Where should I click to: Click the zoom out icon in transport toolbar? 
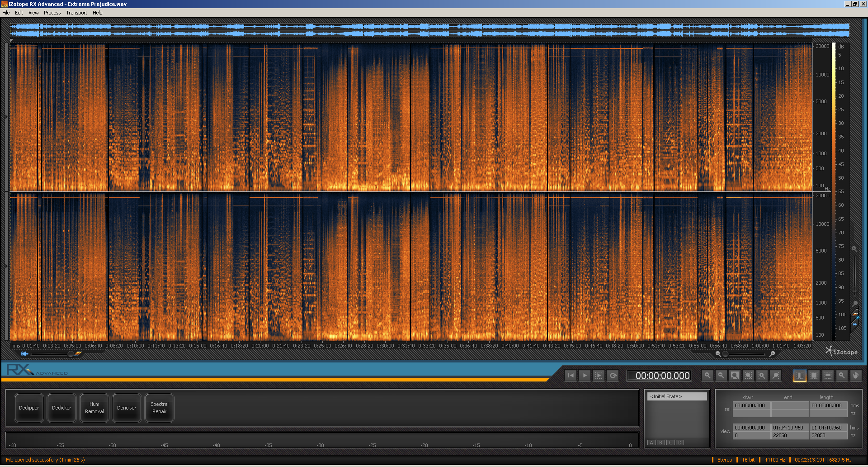click(721, 376)
